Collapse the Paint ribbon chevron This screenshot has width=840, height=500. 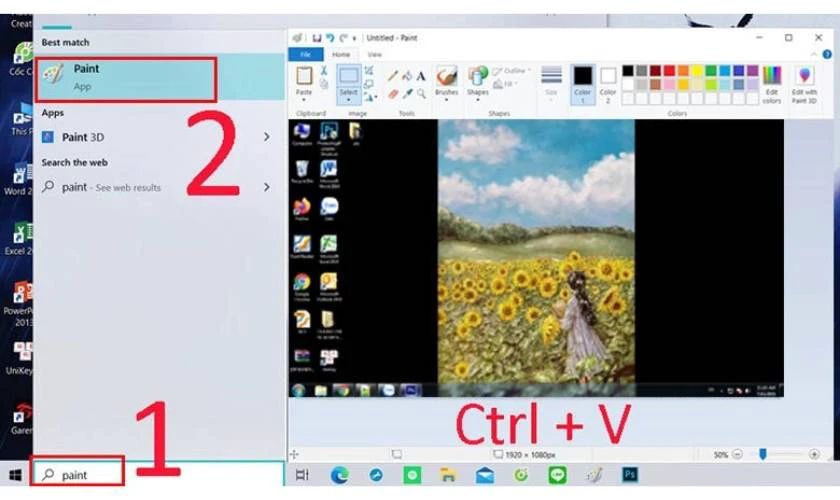click(x=814, y=54)
